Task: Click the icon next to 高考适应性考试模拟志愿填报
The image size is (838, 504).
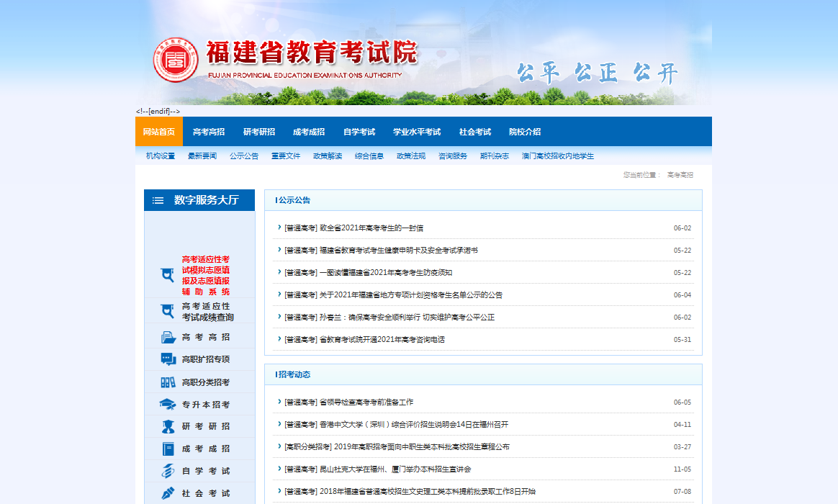Action: point(168,275)
